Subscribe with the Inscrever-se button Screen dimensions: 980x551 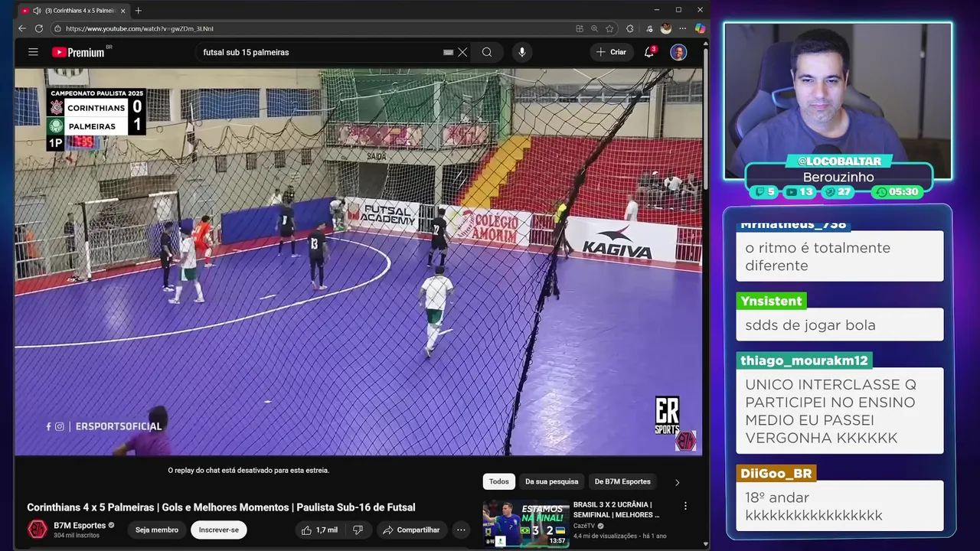[x=219, y=530]
